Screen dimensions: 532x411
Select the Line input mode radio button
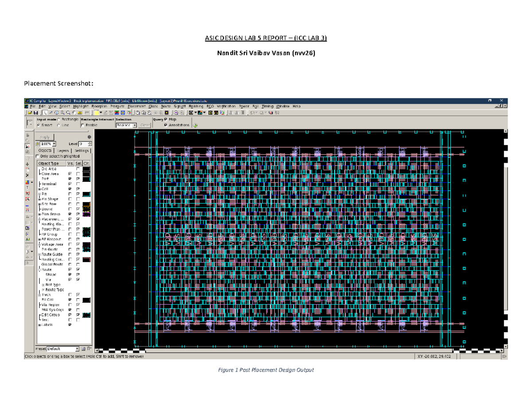(x=58, y=125)
